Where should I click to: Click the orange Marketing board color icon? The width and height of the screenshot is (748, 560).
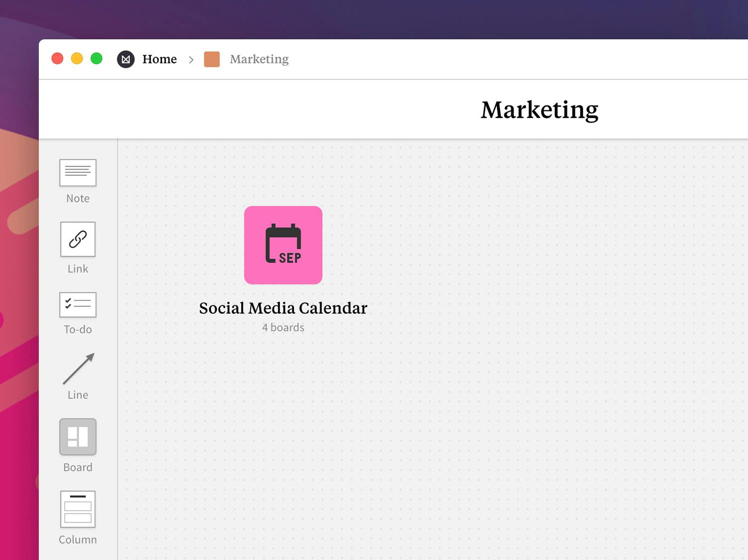pos(212,59)
